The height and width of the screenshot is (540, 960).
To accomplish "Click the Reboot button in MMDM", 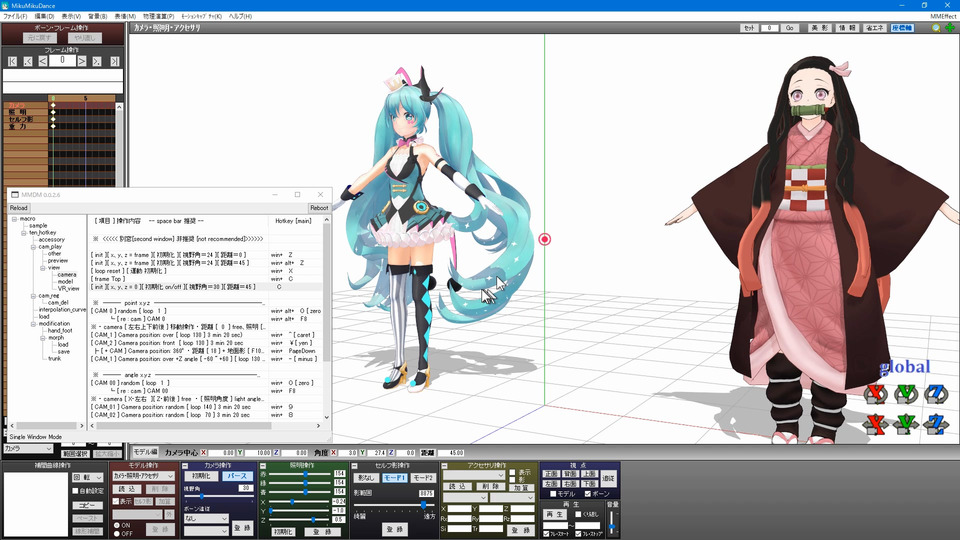I will tap(319, 208).
